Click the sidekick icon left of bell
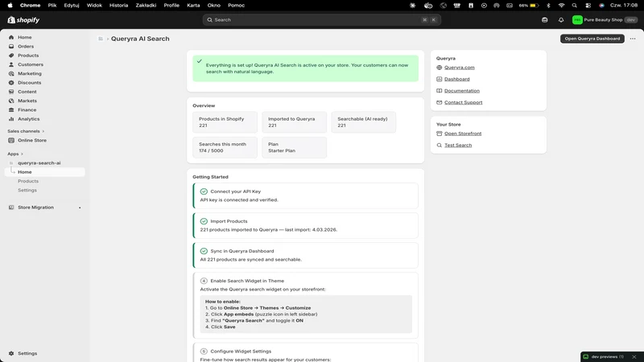 pyautogui.click(x=545, y=19)
